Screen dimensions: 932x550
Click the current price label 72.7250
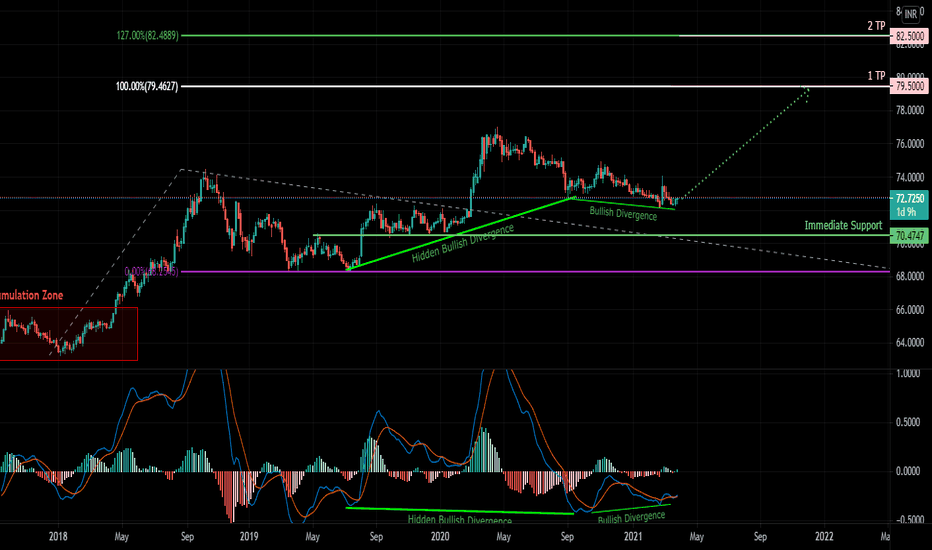(x=909, y=199)
